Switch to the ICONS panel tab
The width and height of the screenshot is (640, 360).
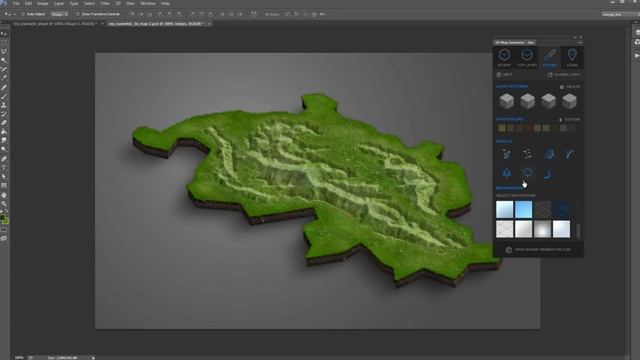coord(572,58)
